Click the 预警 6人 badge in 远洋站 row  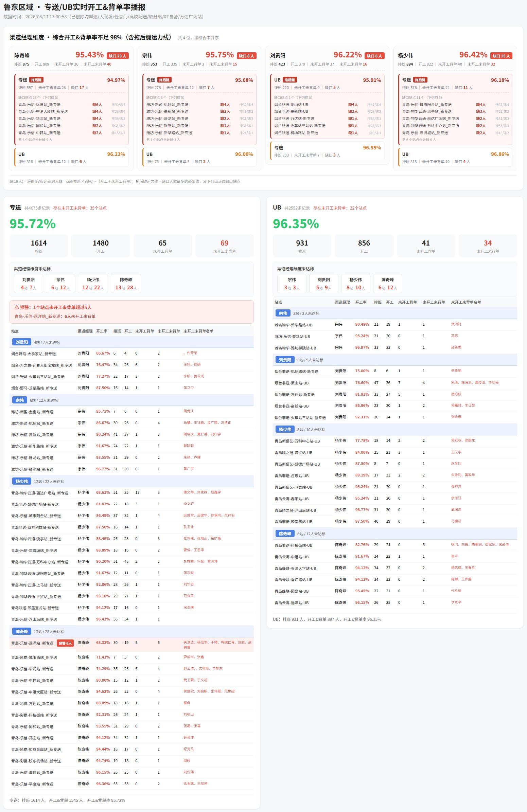pos(65,643)
